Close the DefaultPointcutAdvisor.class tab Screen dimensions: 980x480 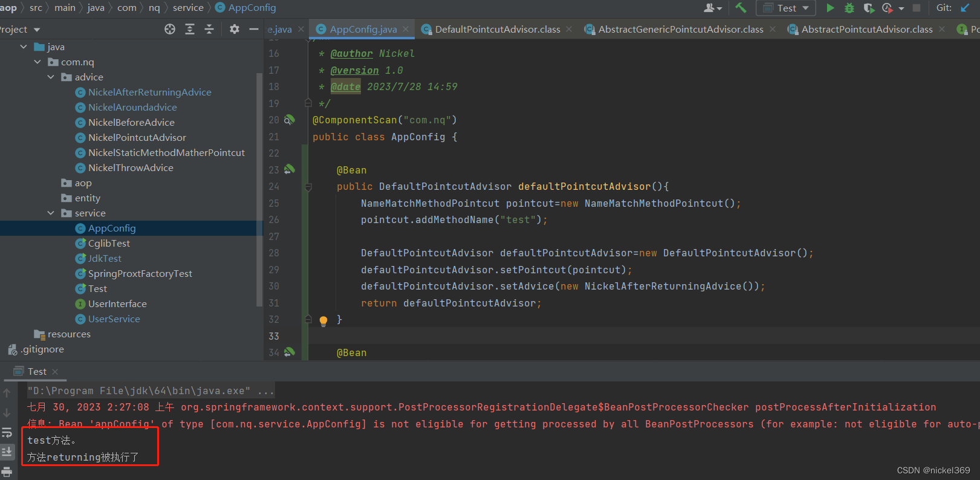pos(569,29)
